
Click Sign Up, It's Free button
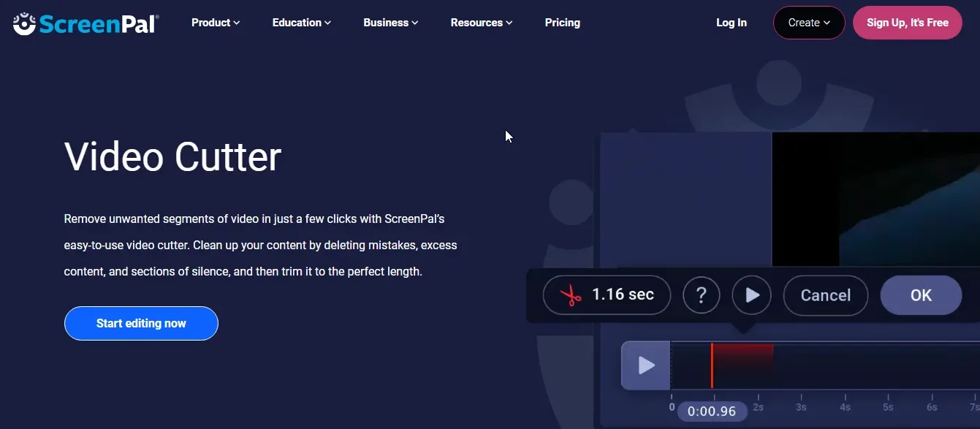[x=908, y=23]
